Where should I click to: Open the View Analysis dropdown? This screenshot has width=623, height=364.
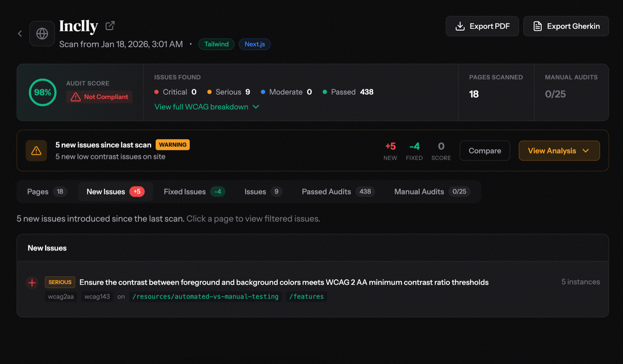559,150
